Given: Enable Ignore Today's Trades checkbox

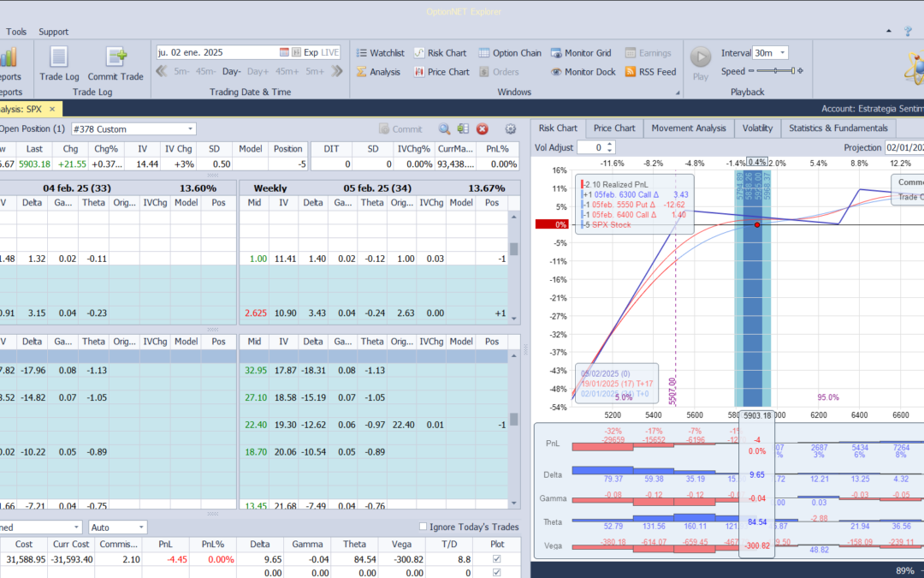Looking at the screenshot, I should (423, 527).
